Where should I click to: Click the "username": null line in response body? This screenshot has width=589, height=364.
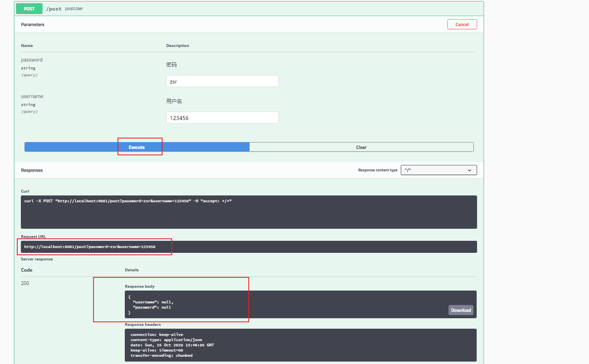pyautogui.click(x=153, y=302)
